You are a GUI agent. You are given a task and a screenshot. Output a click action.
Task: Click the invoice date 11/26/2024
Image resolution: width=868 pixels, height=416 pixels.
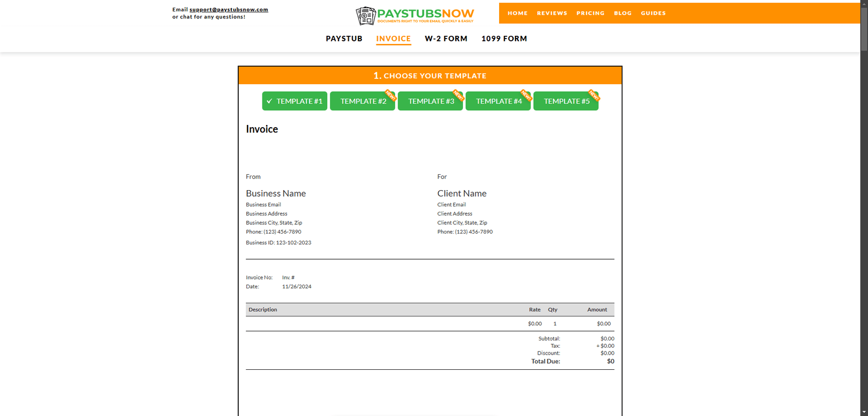coord(297,287)
